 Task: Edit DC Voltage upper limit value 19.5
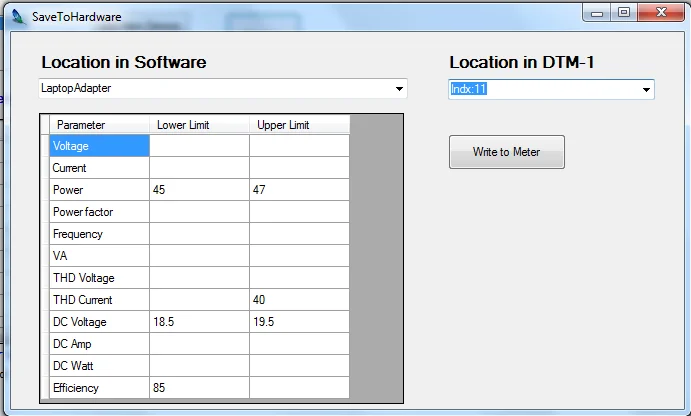click(x=299, y=322)
